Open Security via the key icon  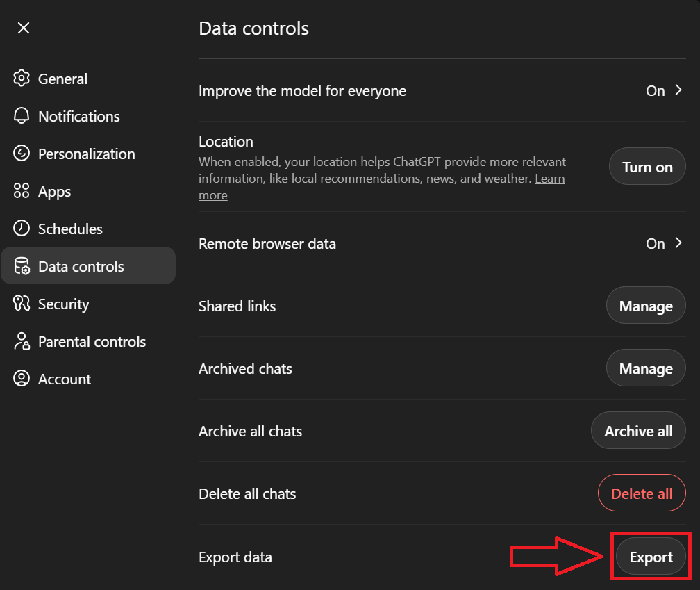tap(22, 304)
